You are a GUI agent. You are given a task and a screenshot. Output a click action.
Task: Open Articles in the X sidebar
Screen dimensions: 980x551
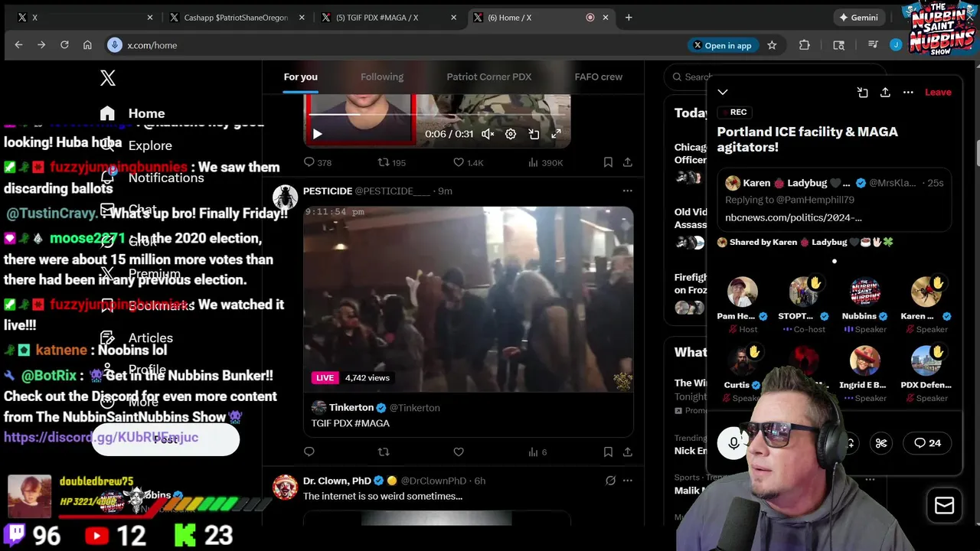click(x=137, y=337)
